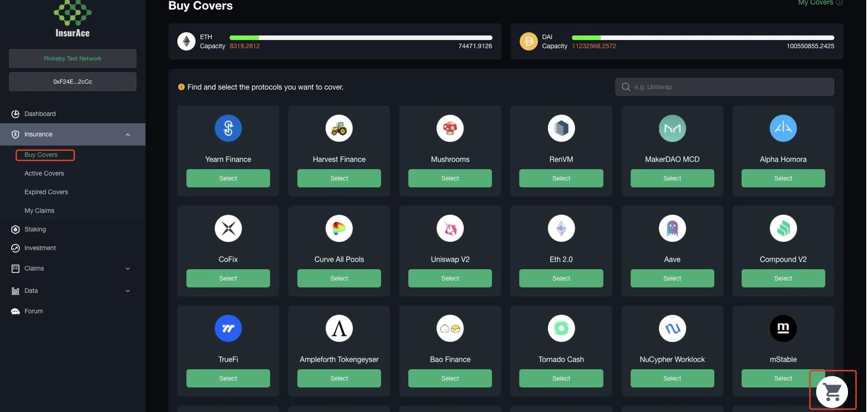
Task: Select TrueFi cover
Action: (x=228, y=378)
